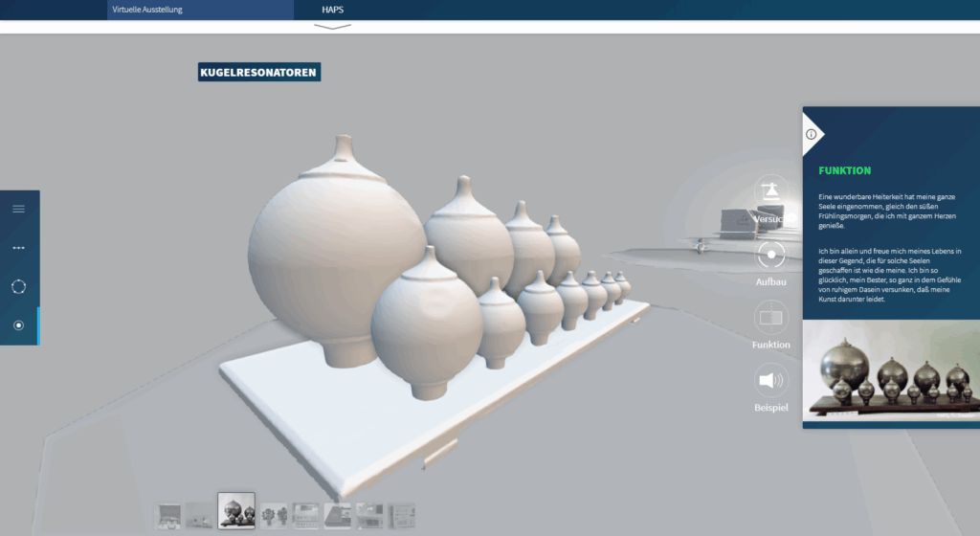Image resolution: width=980 pixels, height=536 pixels.
Task: Open the Virtuelle Ausstellung tab
Action: [x=147, y=10]
